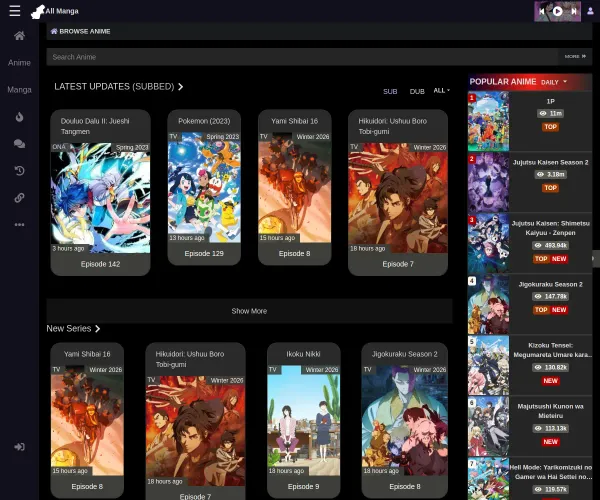Click side panel collapse arrow at right edge
The width and height of the screenshot is (600, 500).
(595, 259)
